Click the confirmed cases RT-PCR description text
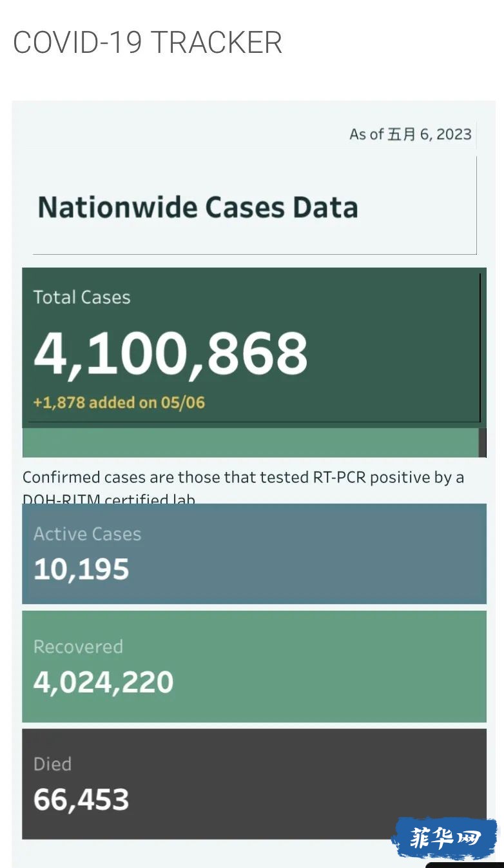Image resolution: width=504 pixels, height=868 pixels. click(x=244, y=486)
